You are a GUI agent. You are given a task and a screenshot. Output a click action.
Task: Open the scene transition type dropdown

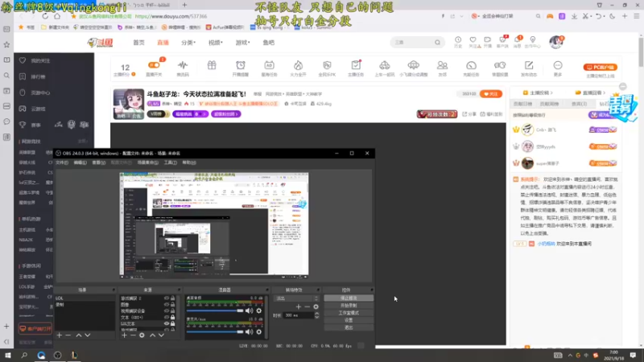pyautogui.click(x=296, y=298)
